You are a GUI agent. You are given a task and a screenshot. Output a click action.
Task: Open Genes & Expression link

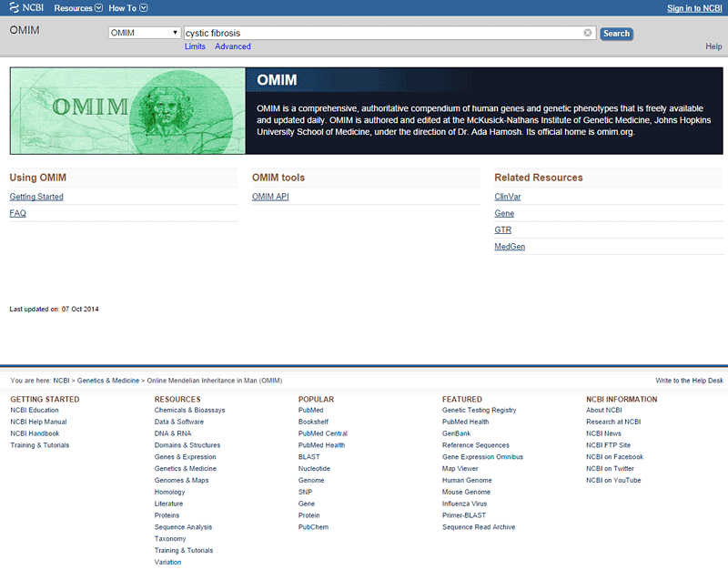(186, 457)
